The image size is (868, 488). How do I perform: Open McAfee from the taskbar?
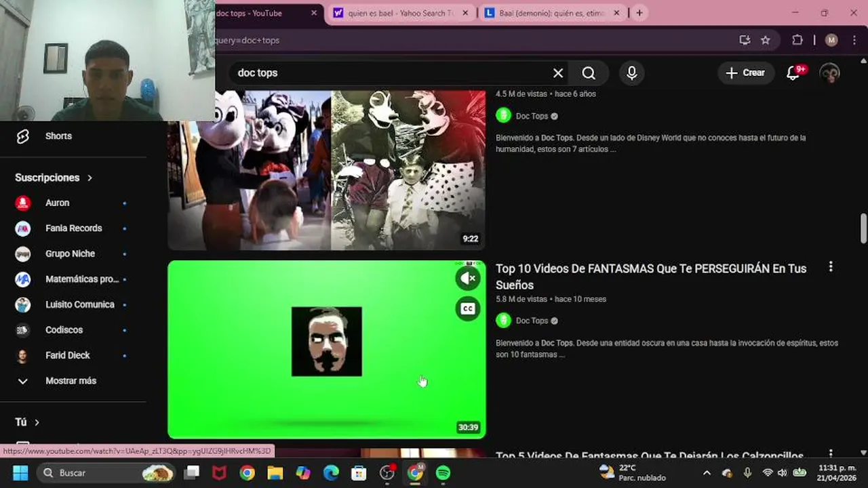[x=220, y=472]
